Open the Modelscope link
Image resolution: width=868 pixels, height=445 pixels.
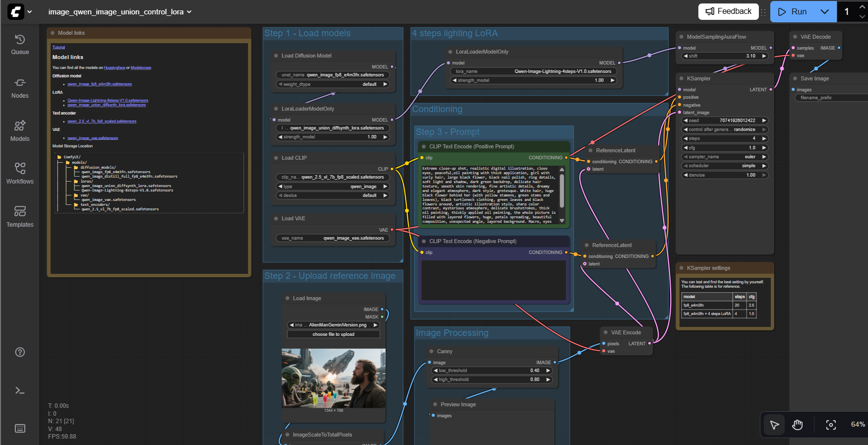coord(141,67)
